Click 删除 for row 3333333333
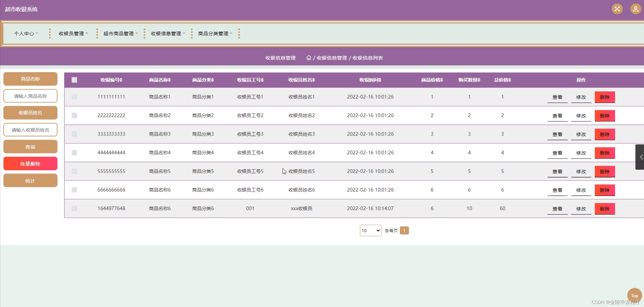The image size is (644, 307). 605,134
